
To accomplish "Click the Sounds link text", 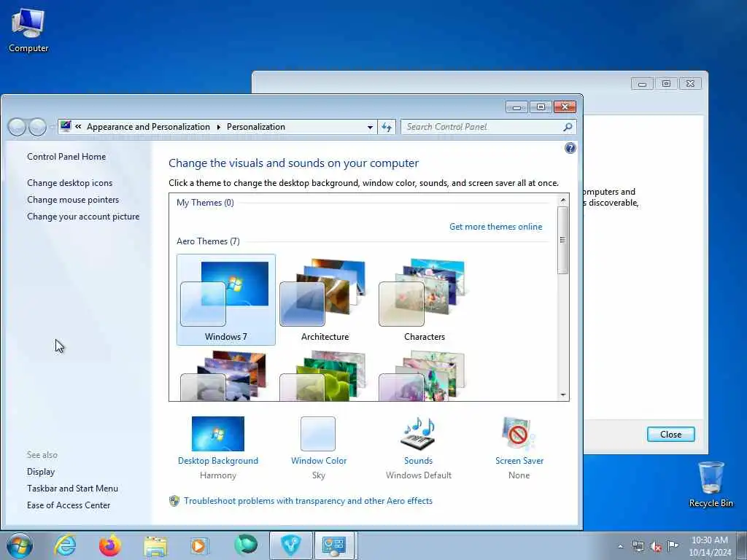I will tap(418, 461).
